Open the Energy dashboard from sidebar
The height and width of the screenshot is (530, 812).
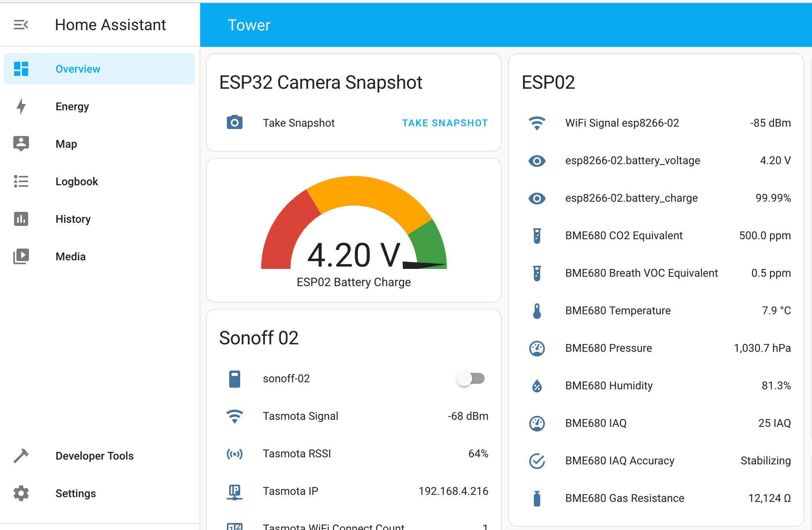[x=72, y=106]
